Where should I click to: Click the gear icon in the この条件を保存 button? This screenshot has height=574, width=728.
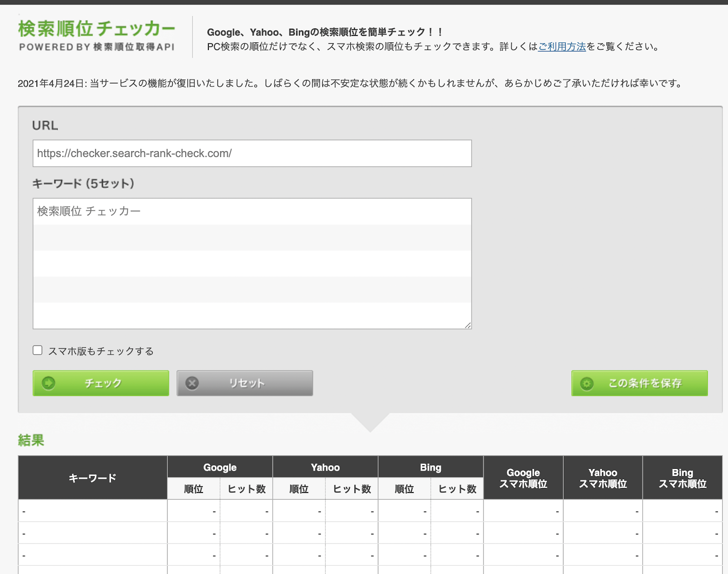pyautogui.click(x=587, y=384)
